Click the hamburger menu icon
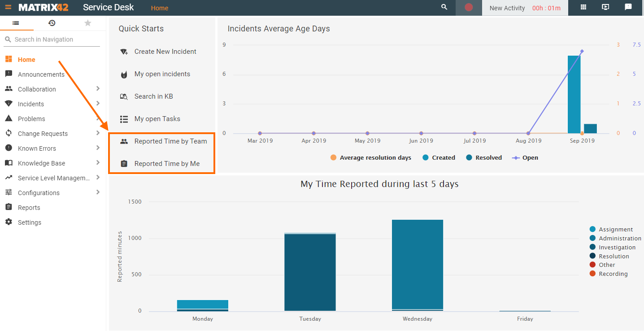Screen dimensions: 644x331 click(x=8, y=7)
